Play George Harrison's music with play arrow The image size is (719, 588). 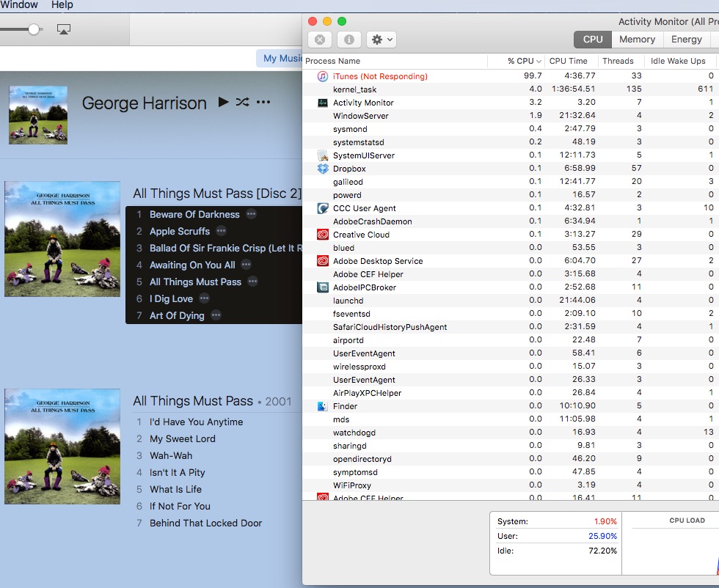(x=223, y=102)
